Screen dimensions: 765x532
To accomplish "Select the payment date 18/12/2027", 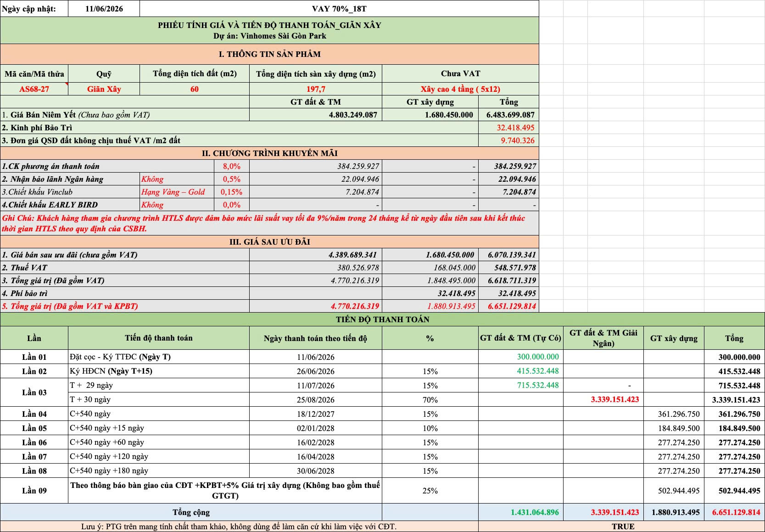I will (x=316, y=414).
